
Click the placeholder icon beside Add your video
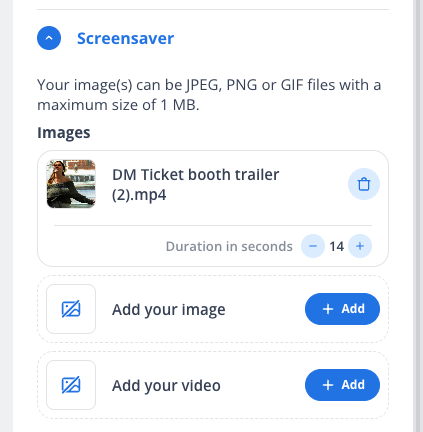point(71,385)
